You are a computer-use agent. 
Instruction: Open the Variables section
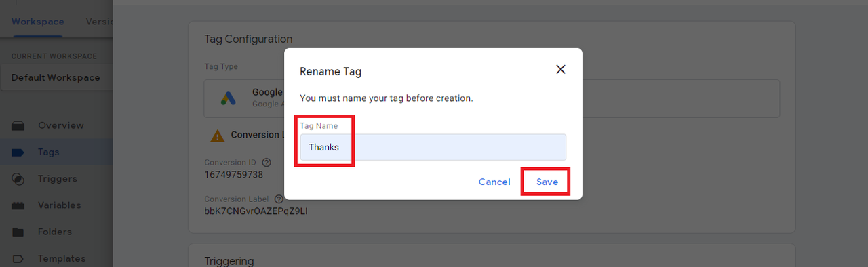pos(60,205)
